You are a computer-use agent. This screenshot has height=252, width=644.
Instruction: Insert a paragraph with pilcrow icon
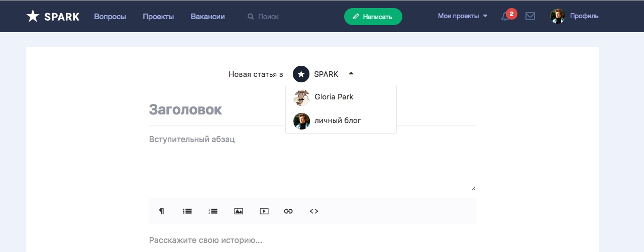pos(162,211)
